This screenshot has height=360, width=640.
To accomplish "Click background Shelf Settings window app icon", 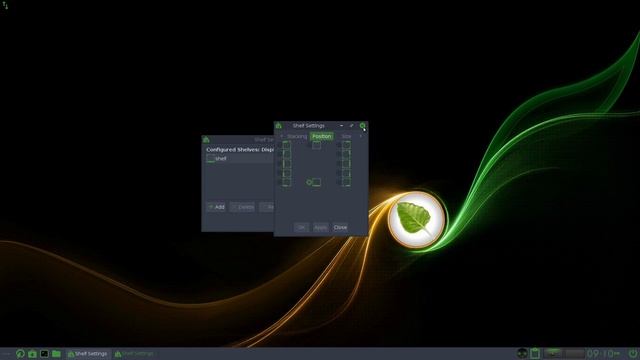I will (x=206, y=140).
